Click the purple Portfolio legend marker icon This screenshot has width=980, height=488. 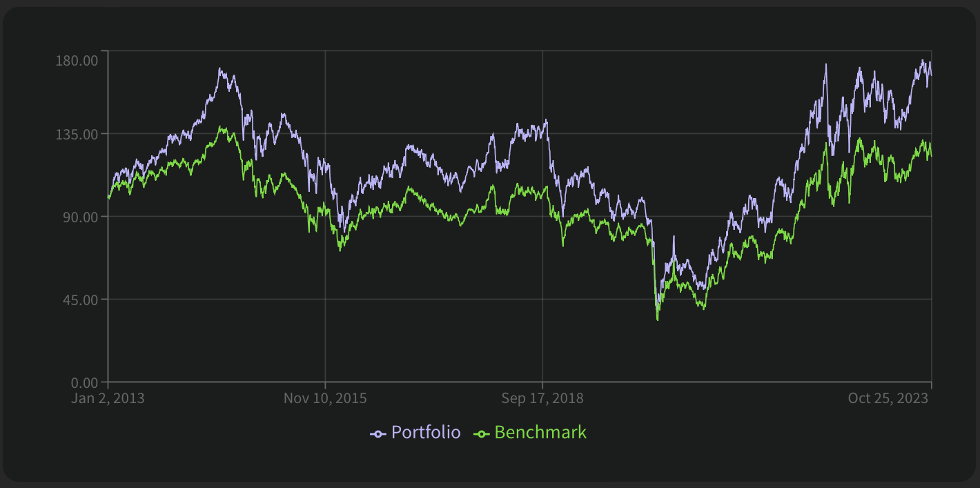click(378, 433)
